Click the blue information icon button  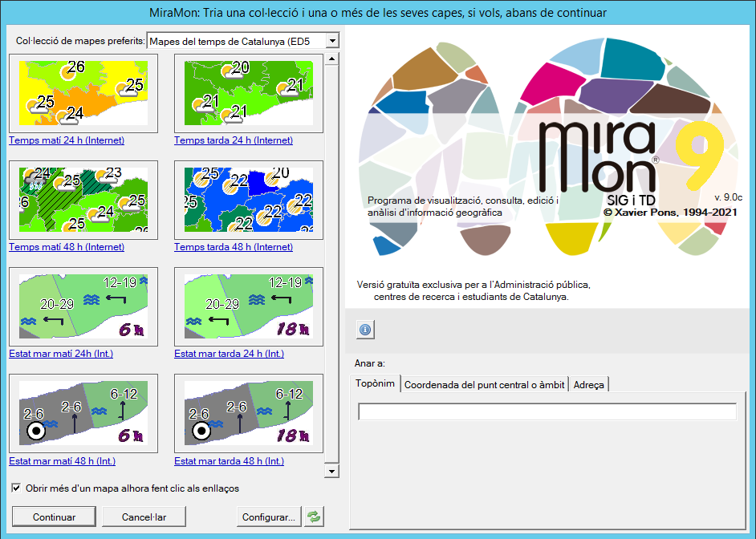[x=365, y=330]
